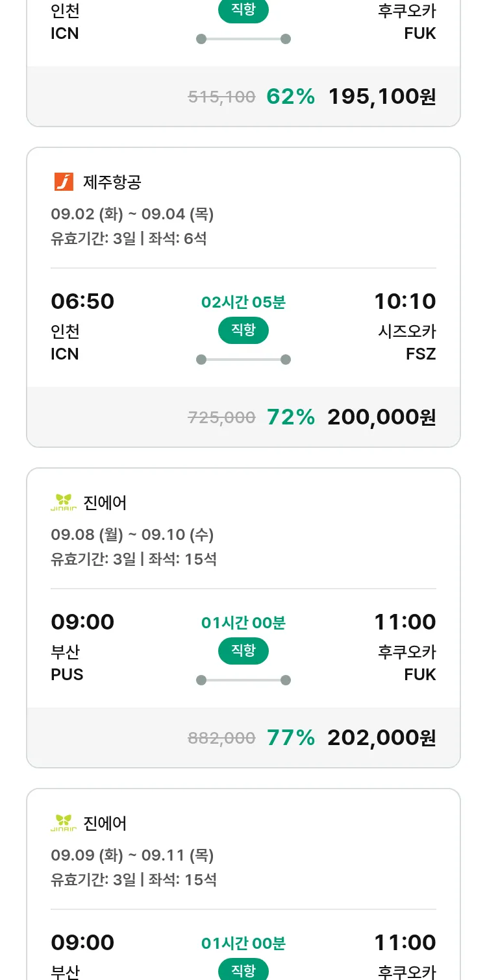Image resolution: width=487 pixels, height=980 pixels.
Task: Click the route line on the 09.08 PUS–FUK flight
Action: (x=243, y=680)
